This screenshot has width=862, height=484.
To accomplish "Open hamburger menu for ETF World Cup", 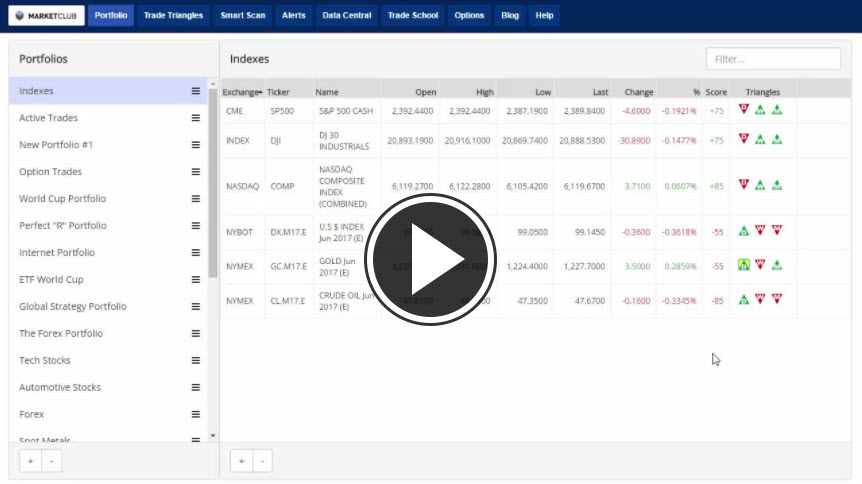I will [x=196, y=280].
